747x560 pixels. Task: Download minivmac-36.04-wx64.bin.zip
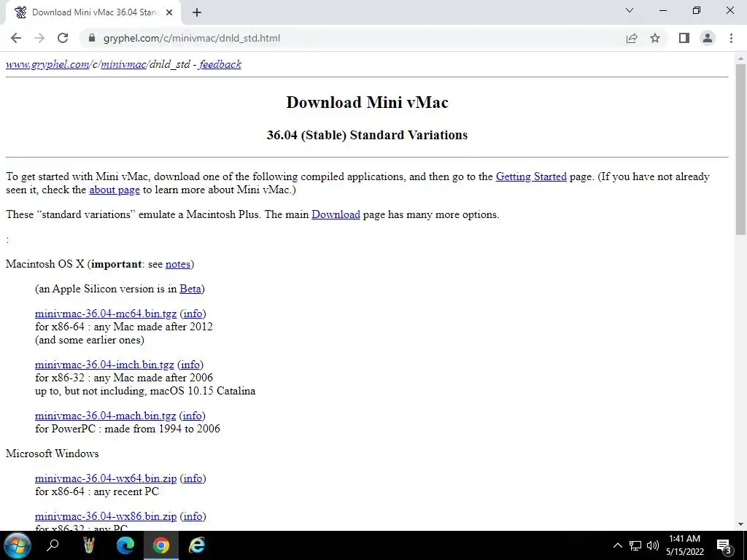tap(106, 478)
